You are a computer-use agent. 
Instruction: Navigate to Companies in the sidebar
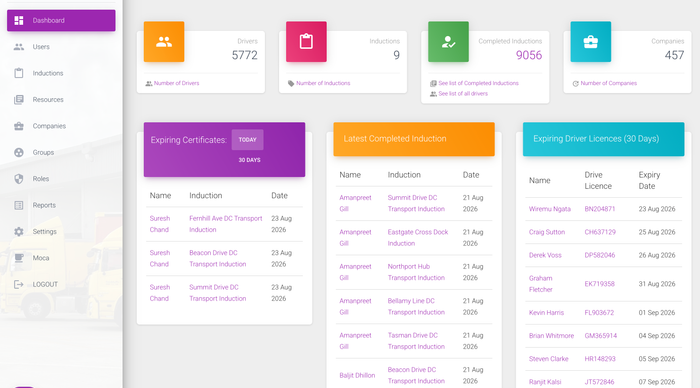click(61, 126)
